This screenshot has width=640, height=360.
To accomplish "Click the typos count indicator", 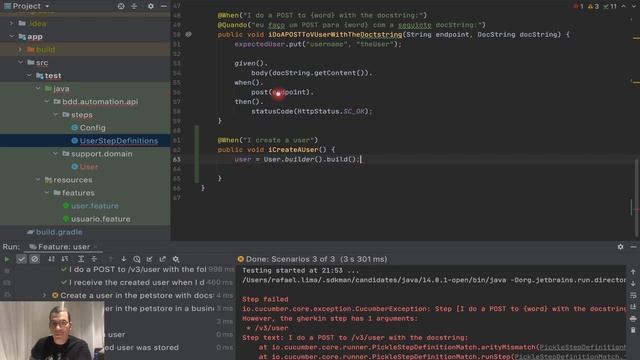I will pos(610,7).
